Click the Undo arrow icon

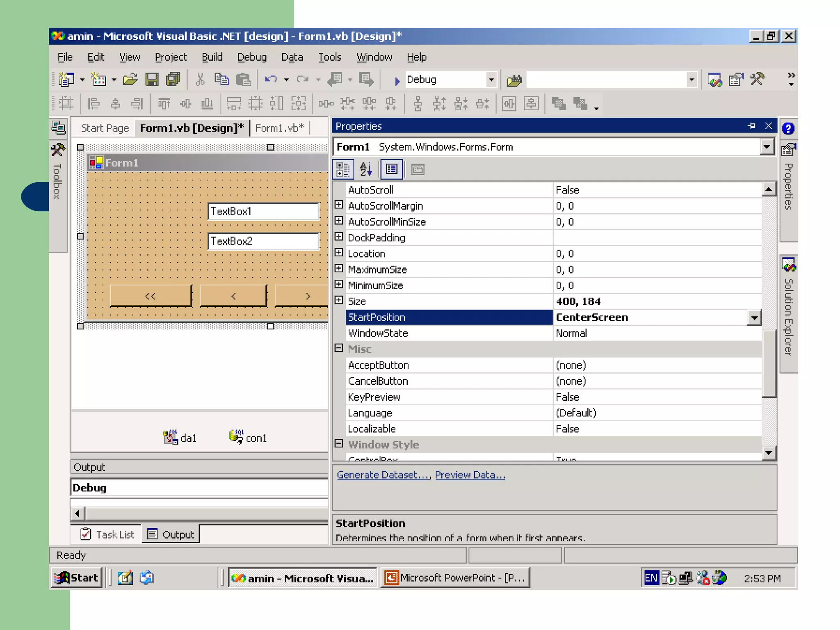coord(271,80)
